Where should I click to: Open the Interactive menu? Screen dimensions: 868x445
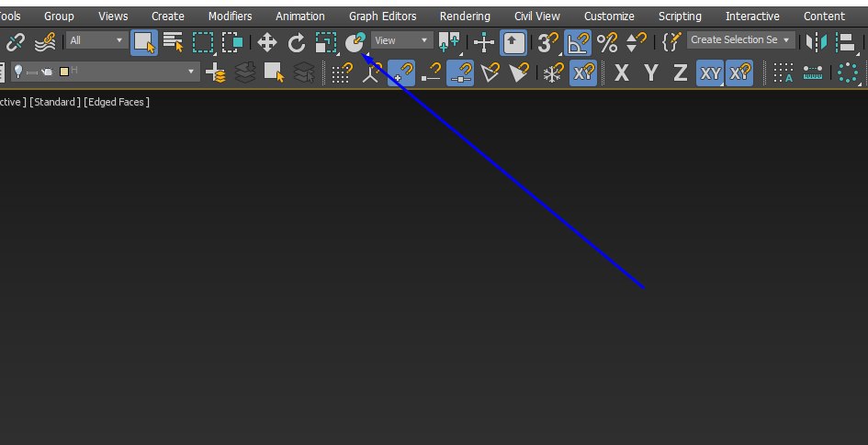[752, 16]
